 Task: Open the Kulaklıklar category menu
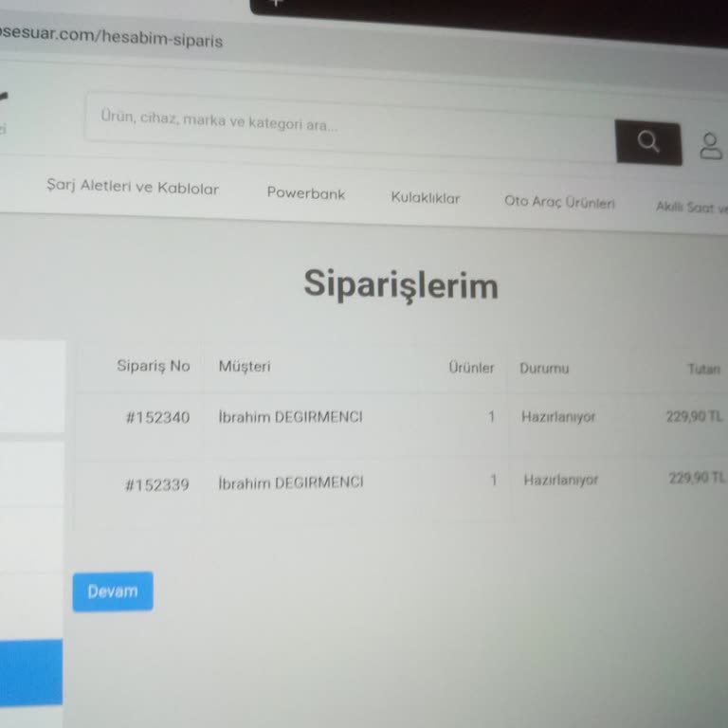click(426, 198)
